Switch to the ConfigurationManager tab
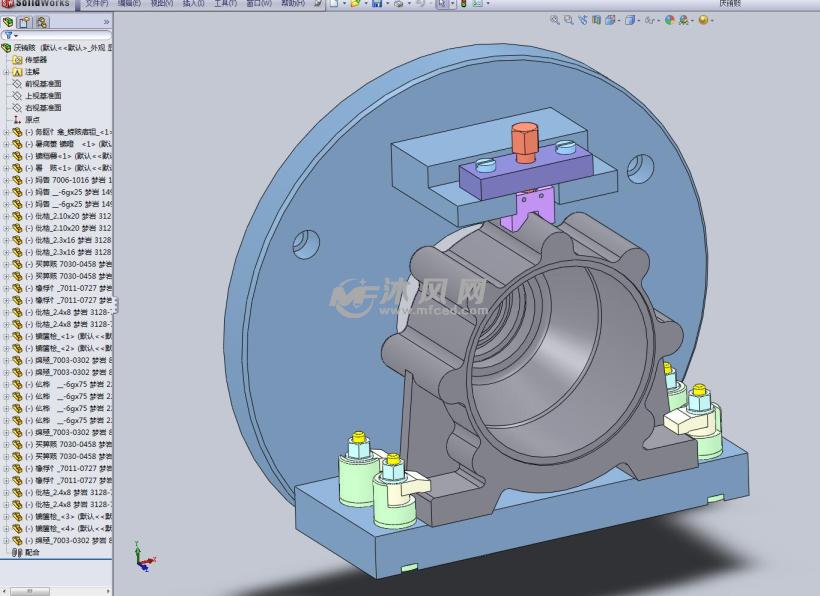This screenshot has width=820, height=596. coord(41,21)
